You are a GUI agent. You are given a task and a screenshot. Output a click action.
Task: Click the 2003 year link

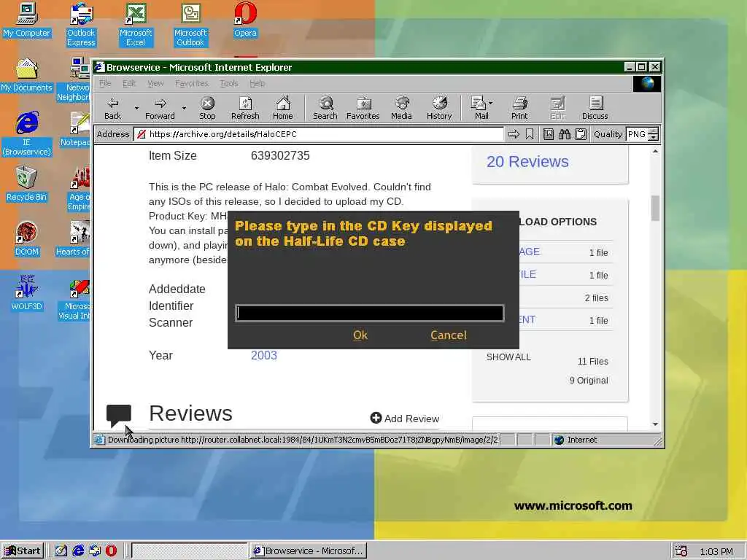click(x=264, y=355)
